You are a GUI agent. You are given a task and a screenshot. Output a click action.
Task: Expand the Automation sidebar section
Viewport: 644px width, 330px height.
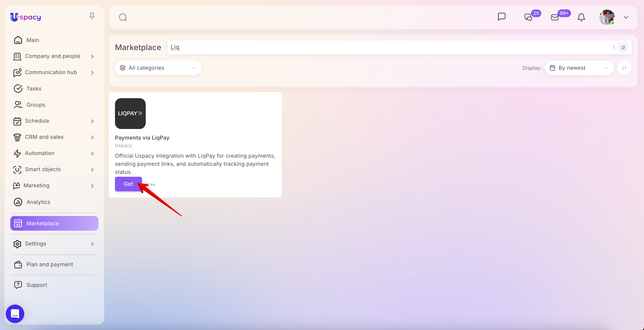(x=54, y=153)
